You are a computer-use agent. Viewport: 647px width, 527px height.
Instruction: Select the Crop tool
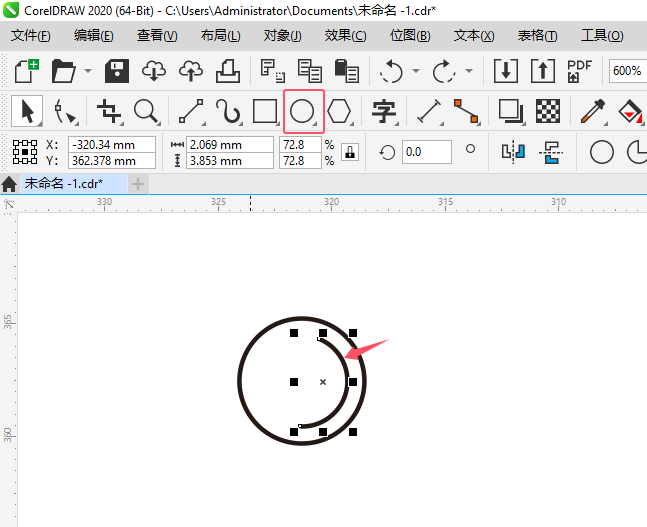coord(109,111)
